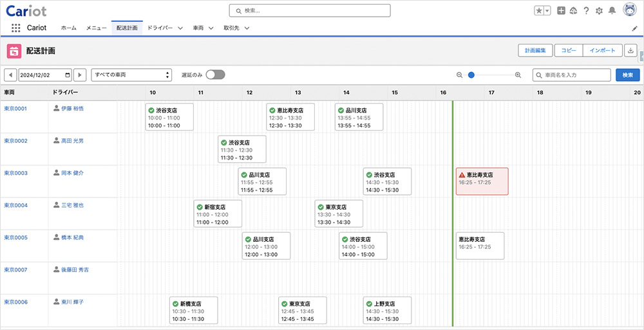Viewport: 644px width, 330px height.
Task: Click the 2024/12/02 date field
Action: click(x=45, y=75)
